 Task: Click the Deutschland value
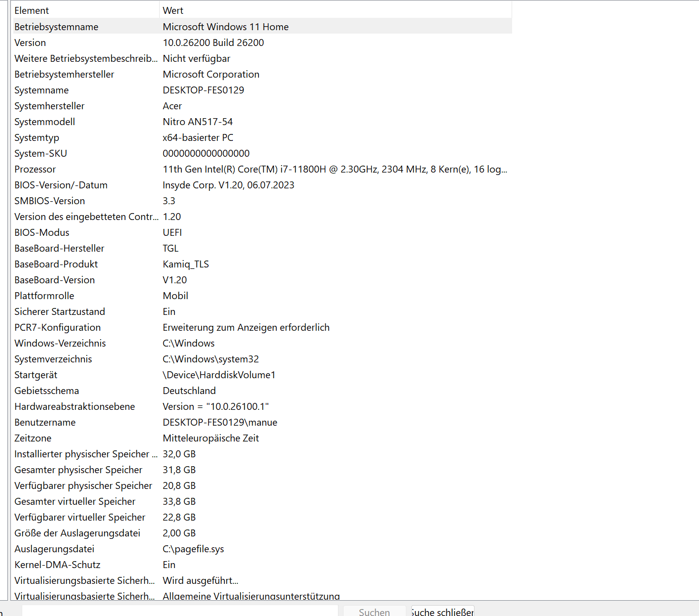[189, 391]
